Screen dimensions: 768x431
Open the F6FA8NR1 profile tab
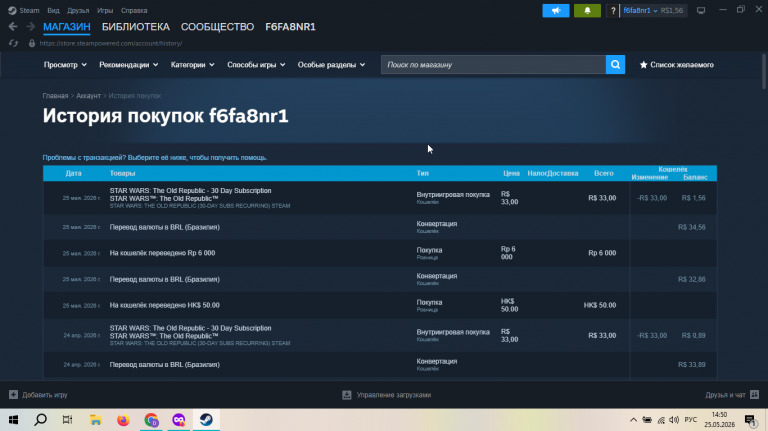pyautogui.click(x=290, y=27)
